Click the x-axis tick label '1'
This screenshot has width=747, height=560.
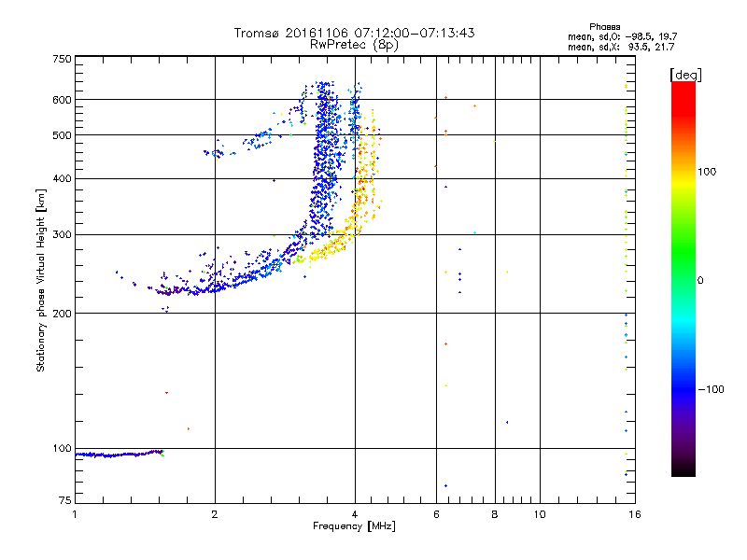click(75, 514)
